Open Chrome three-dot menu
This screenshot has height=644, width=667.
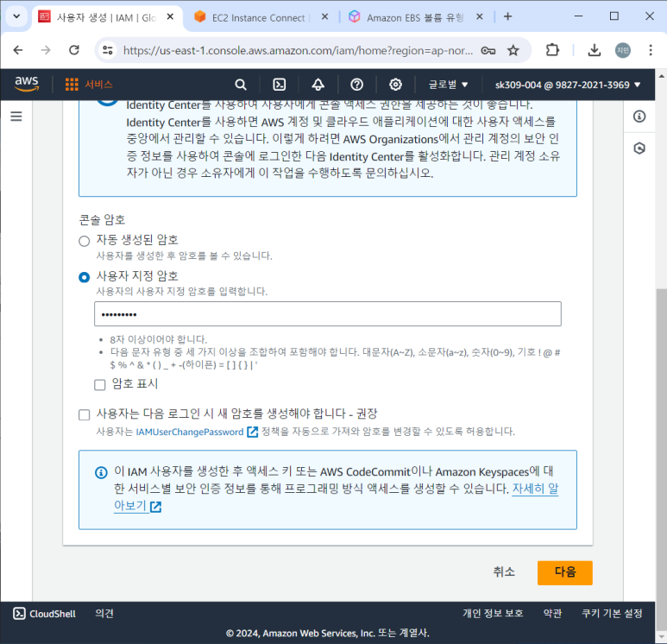point(651,50)
